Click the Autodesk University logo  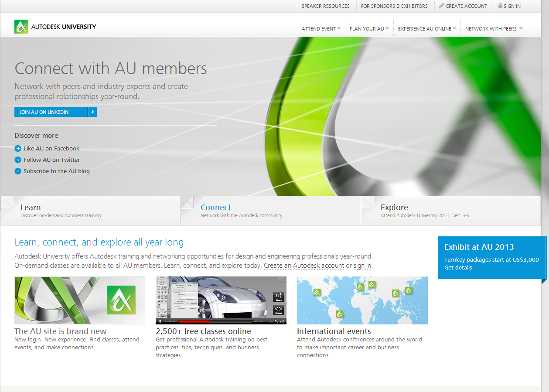pos(55,27)
